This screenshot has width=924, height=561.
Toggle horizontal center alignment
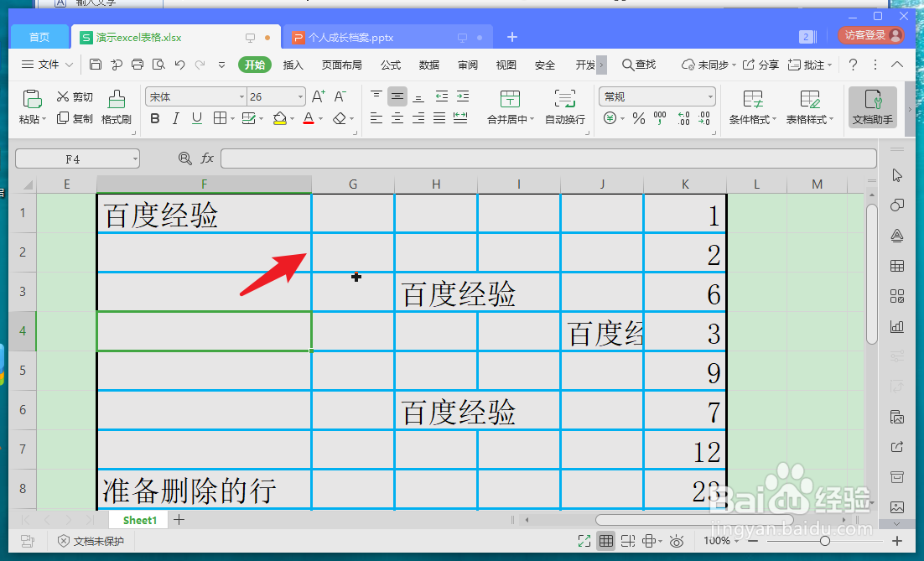397,118
